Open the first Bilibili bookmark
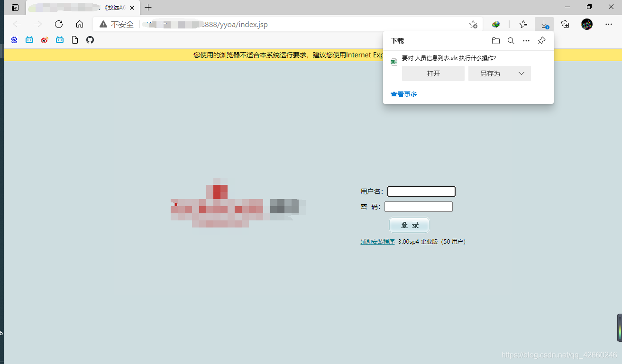 [x=29, y=40]
